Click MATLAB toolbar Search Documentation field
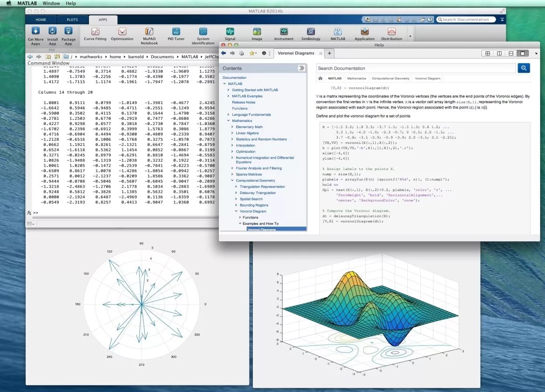The height and width of the screenshot is (392, 545). [x=466, y=20]
